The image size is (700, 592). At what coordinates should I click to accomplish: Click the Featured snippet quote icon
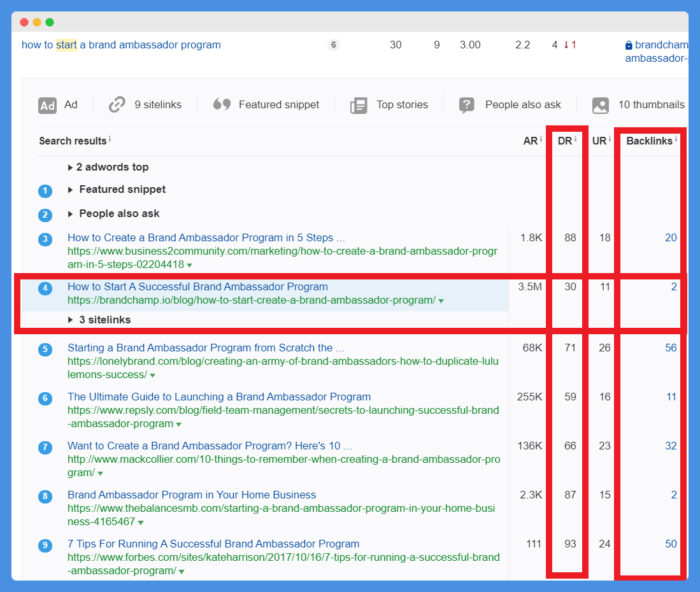(222, 104)
